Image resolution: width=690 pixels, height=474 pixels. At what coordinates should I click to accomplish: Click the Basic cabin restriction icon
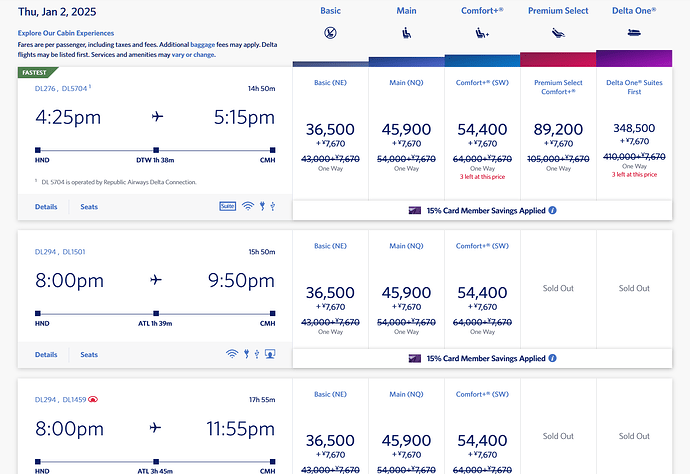click(x=330, y=32)
